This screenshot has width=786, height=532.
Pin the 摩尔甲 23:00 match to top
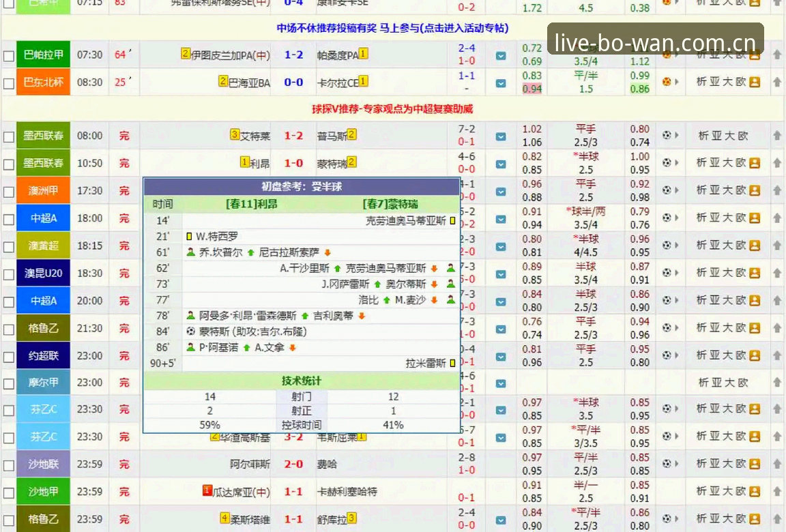pyautogui.click(x=777, y=382)
